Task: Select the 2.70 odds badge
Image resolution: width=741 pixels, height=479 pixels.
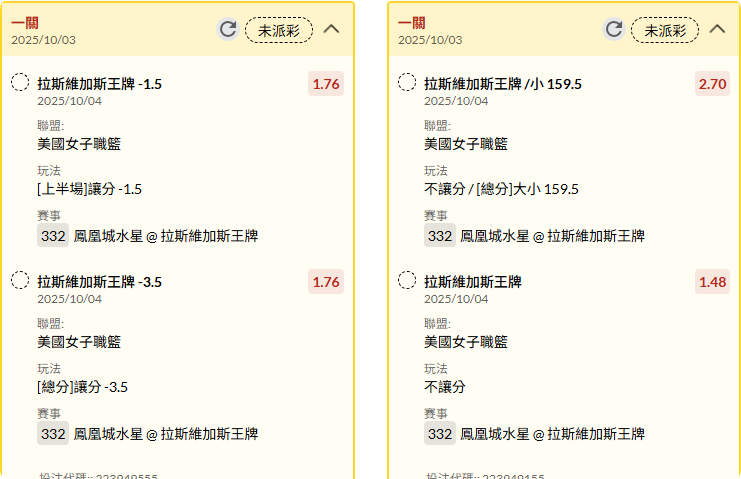Action: click(712, 84)
